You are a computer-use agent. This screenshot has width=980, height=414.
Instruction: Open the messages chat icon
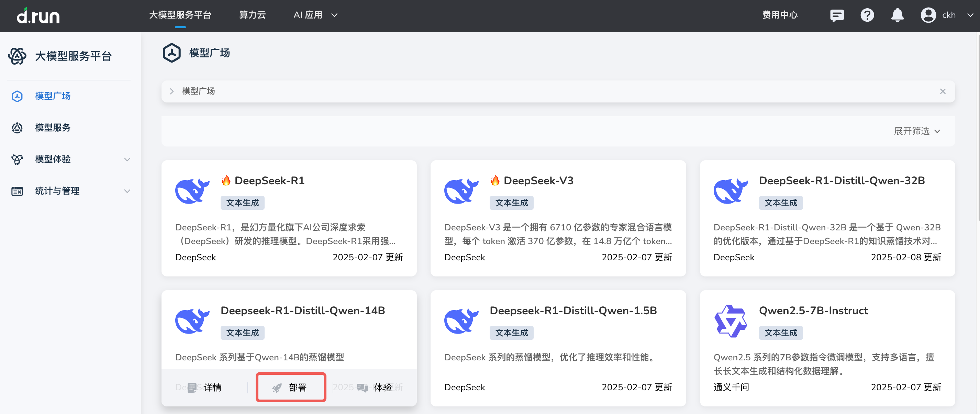[x=837, y=15]
